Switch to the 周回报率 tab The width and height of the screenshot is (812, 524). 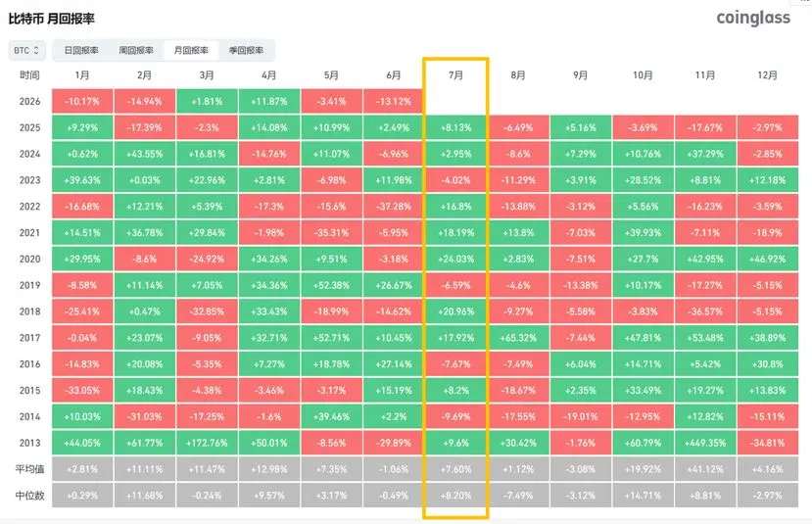136,51
